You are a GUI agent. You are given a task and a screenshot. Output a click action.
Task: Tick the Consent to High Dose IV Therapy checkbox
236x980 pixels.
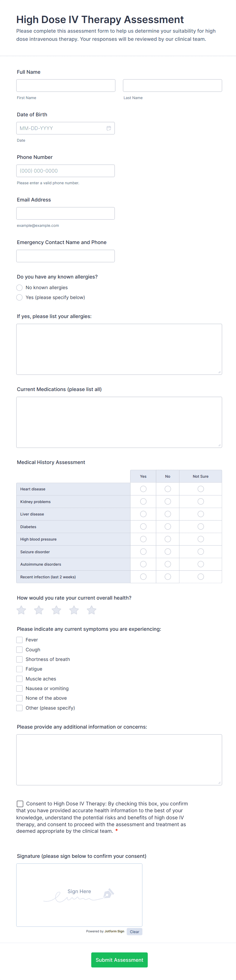pyautogui.click(x=20, y=803)
